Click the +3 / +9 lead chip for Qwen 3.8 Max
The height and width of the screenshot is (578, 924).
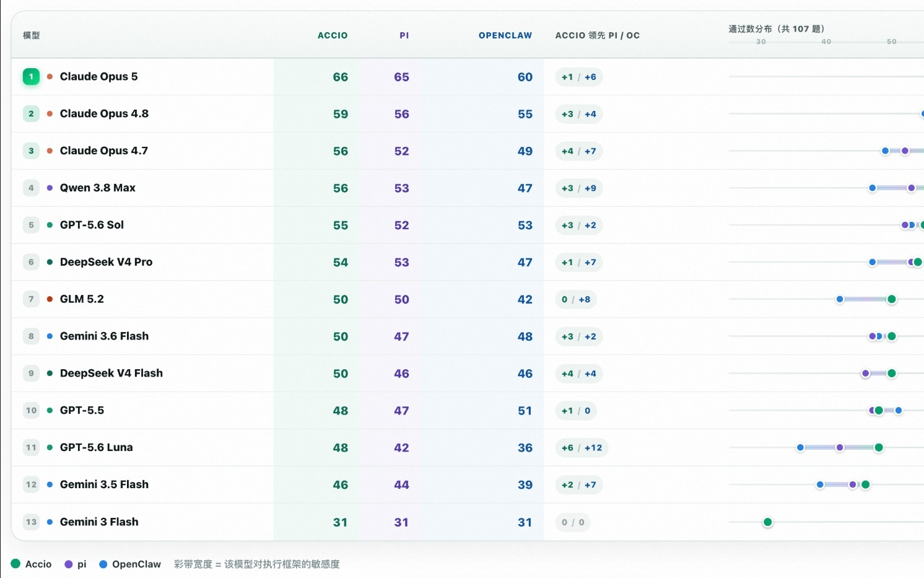coord(579,188)
